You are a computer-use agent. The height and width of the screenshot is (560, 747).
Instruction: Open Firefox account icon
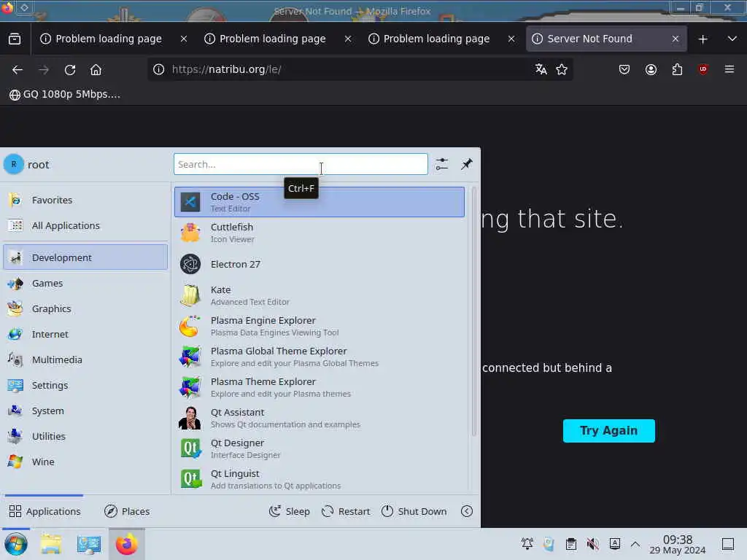click(651, 69)
